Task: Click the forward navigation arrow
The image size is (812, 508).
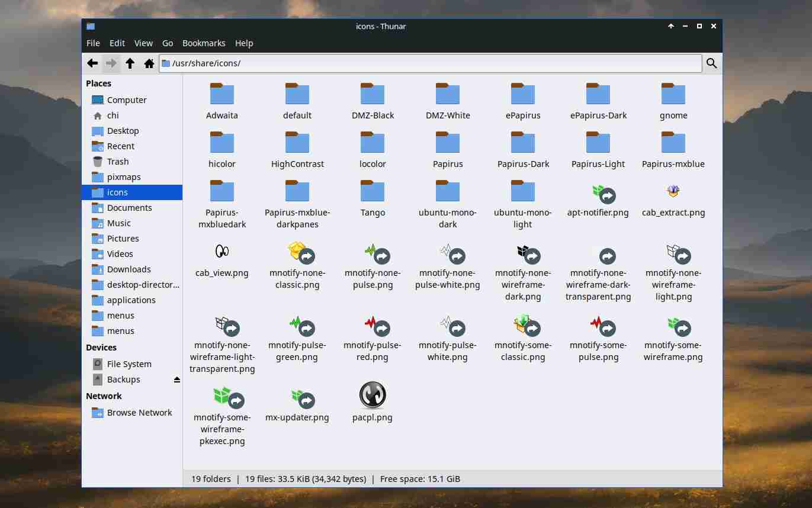Action: [x=111, y=63]
